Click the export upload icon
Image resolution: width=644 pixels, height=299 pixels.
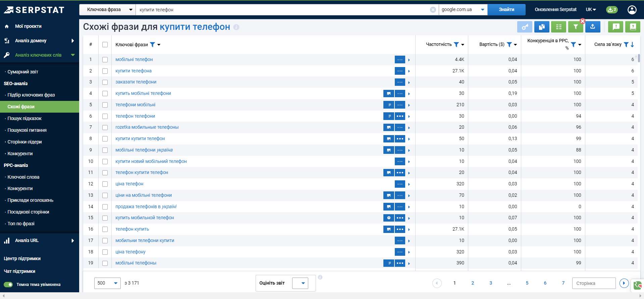tap(593, 27)
